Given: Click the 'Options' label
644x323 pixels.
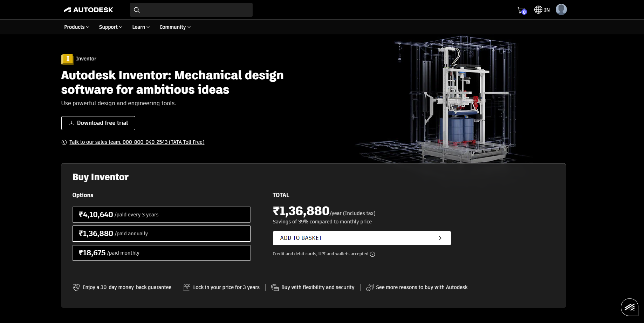Looking at the screenshot, I should [83, 195].
